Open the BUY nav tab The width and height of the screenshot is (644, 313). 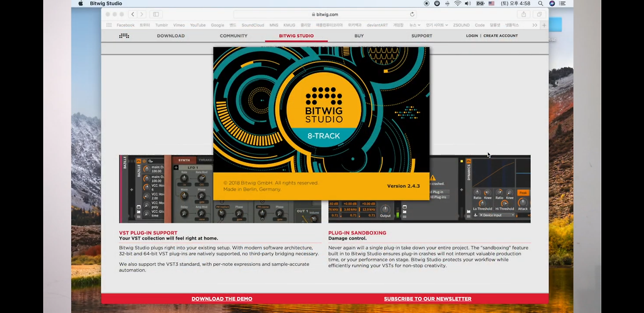click(359, 36)
